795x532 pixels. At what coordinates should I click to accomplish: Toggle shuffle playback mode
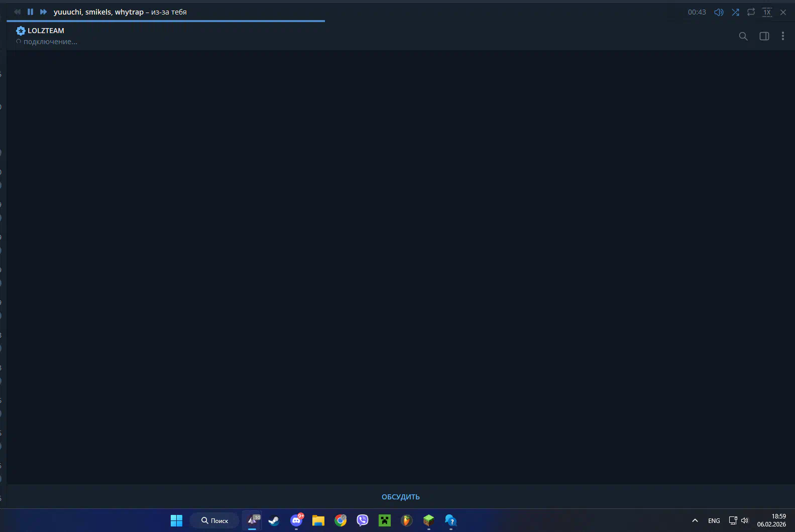click(x=735, y=12)
